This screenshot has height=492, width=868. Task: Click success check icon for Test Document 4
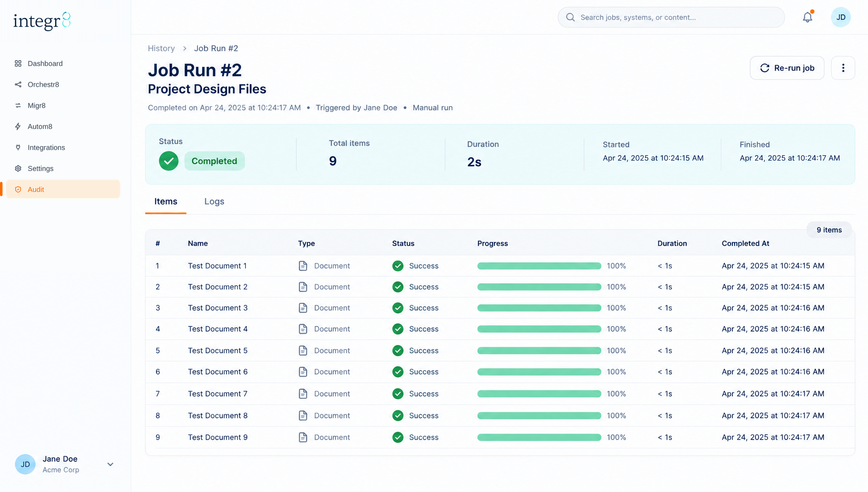[x=398, y=329]
